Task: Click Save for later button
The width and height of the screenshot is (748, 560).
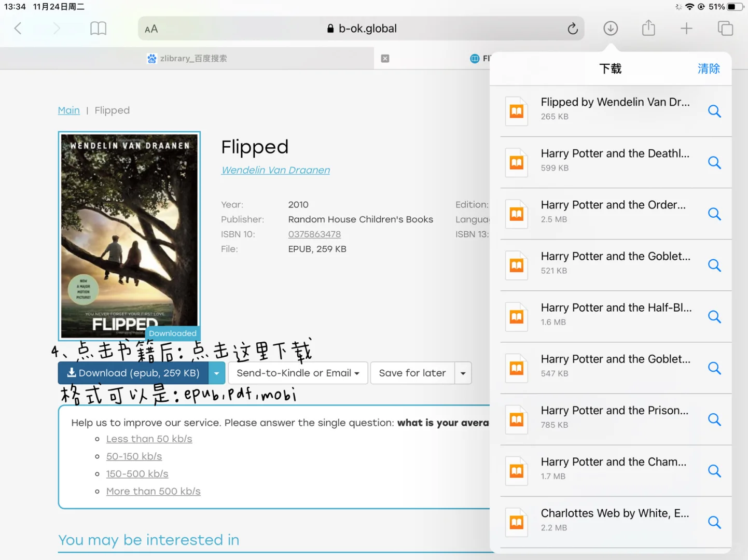Action: point(412,373)
